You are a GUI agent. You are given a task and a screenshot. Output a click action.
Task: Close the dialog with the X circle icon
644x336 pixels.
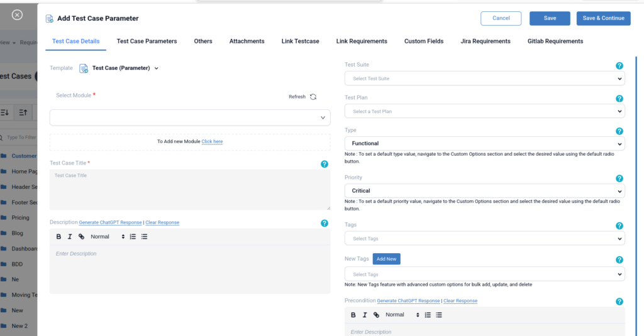click(18, 15)
